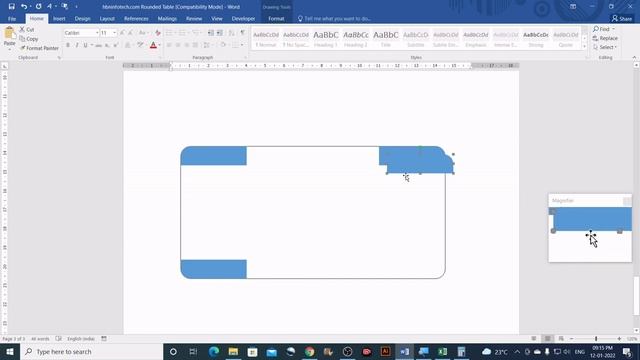Open the font size dropdown
640x360 pixels.
114,33
